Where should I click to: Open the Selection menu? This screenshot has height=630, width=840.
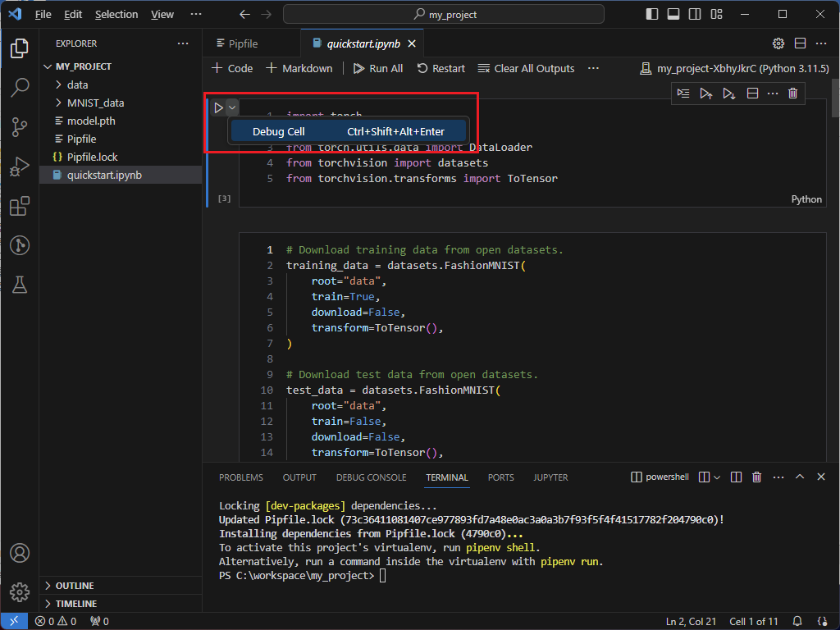(x=116, y=15)
